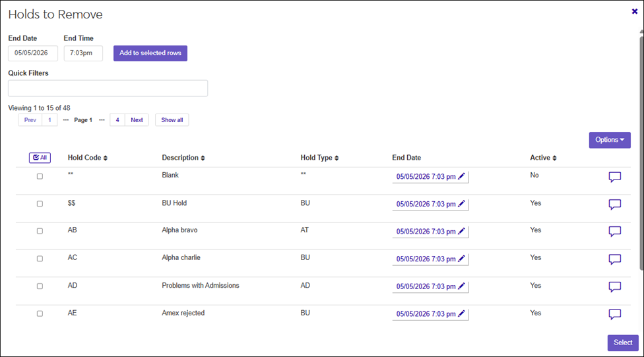
Task: Click the dialog's vertical scrollbar
Action: [641, 153]
